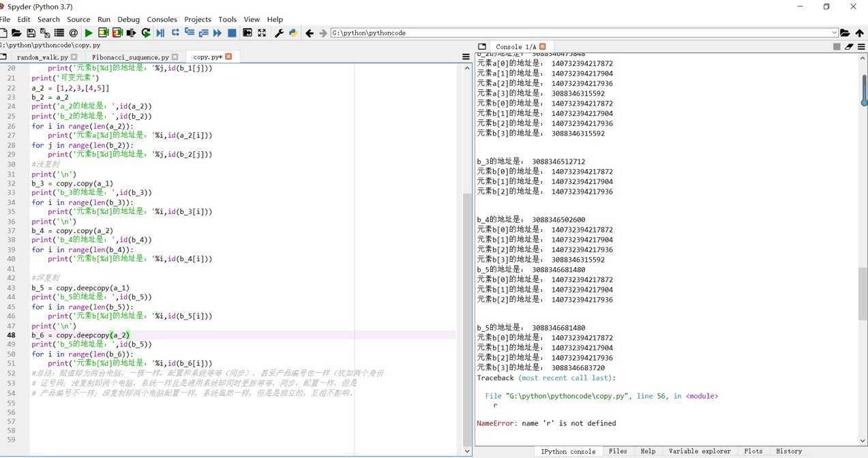Switch to the IPython console pane tab

tap(567, 451)
